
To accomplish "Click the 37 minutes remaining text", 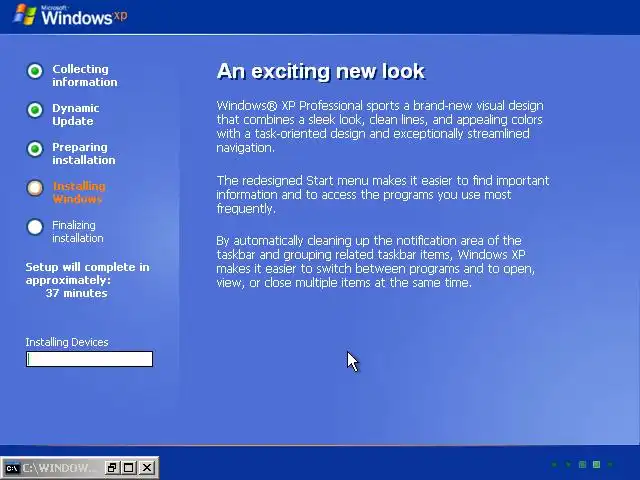I will tap(76, 293).
